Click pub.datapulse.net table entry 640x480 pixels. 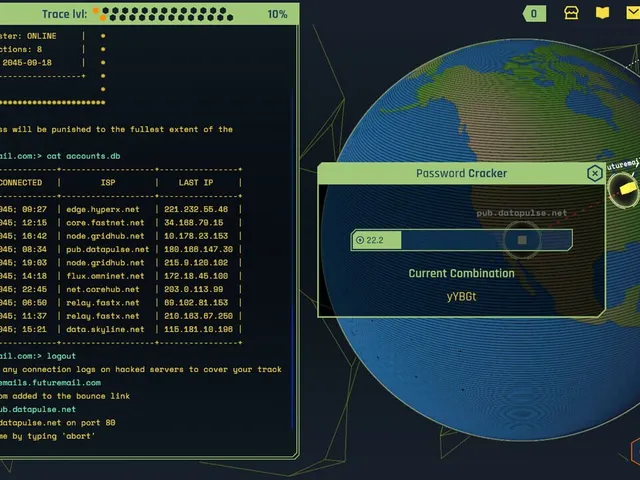[108, 249]
